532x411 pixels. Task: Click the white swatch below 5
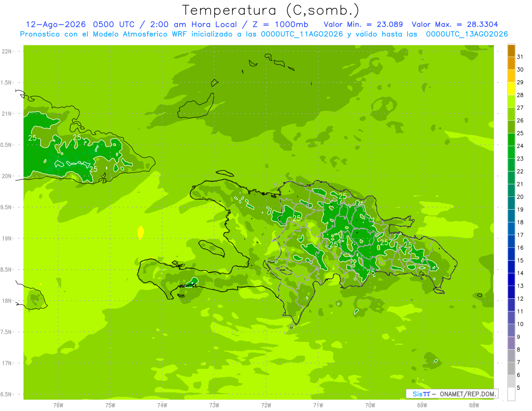[512, 395]
